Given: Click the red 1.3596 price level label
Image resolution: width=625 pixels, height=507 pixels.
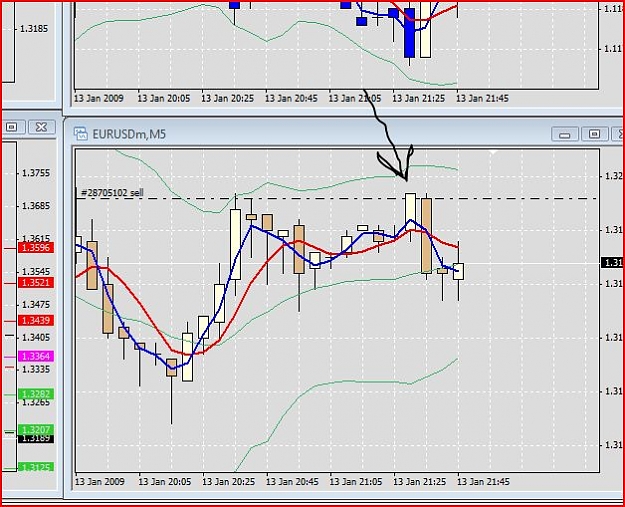Looking at the screenshot, I should (36, 248).
